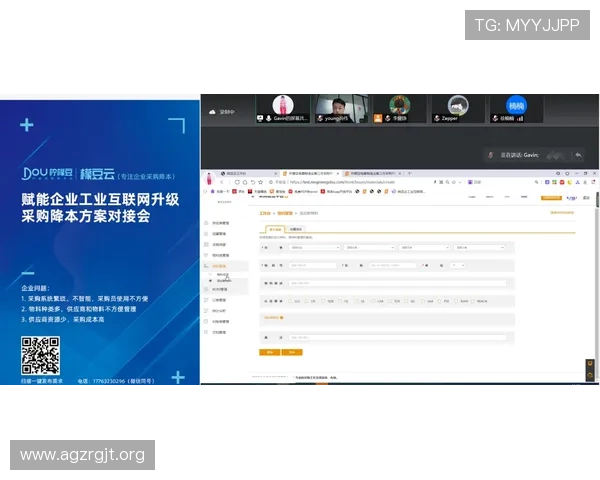Click the young participant's video thumbnail
Image resolution: width=600 pixels, height=480 pixels.
click(341, 109)
